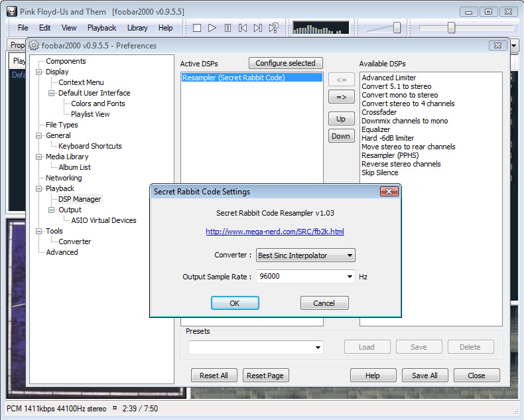The image size is (524, 420).
Task: Go to the previous track icon
Action: 243,28
